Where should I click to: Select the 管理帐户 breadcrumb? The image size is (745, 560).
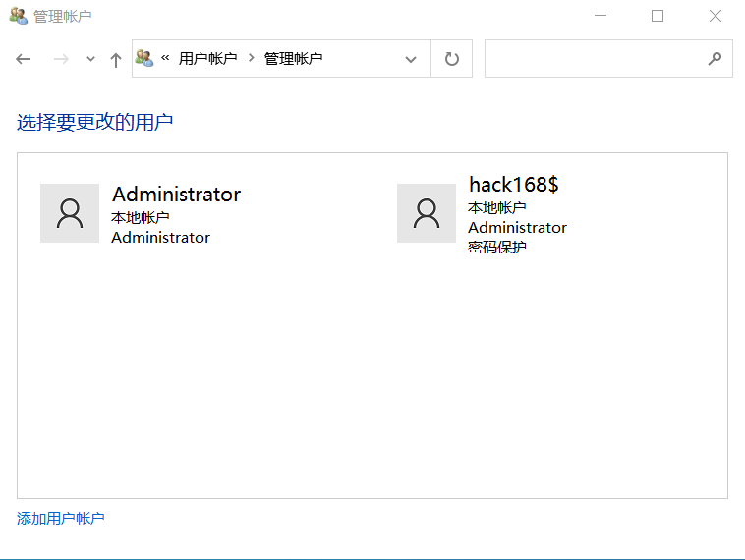[x=293, y=58]
